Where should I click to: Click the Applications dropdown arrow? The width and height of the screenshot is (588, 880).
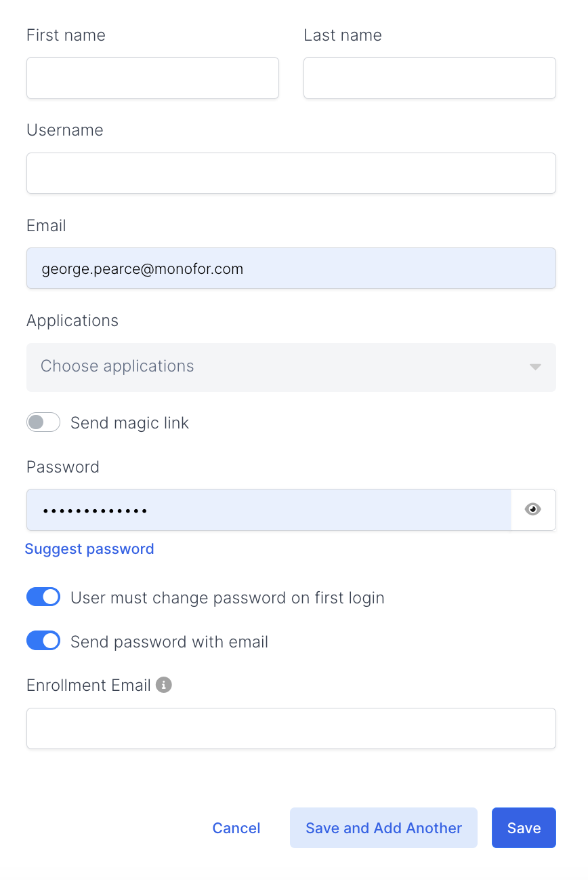[535, 367]
